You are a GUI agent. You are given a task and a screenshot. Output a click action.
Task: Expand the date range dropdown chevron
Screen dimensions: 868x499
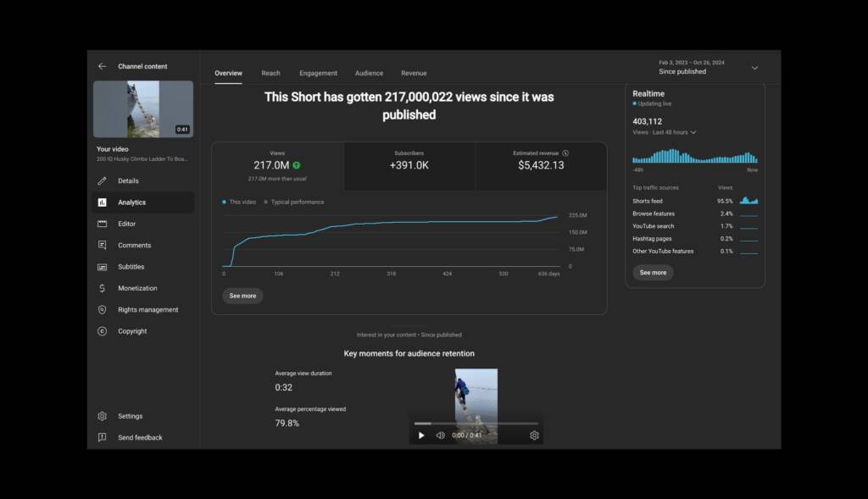pyautogui.click(x=754, y=68)
